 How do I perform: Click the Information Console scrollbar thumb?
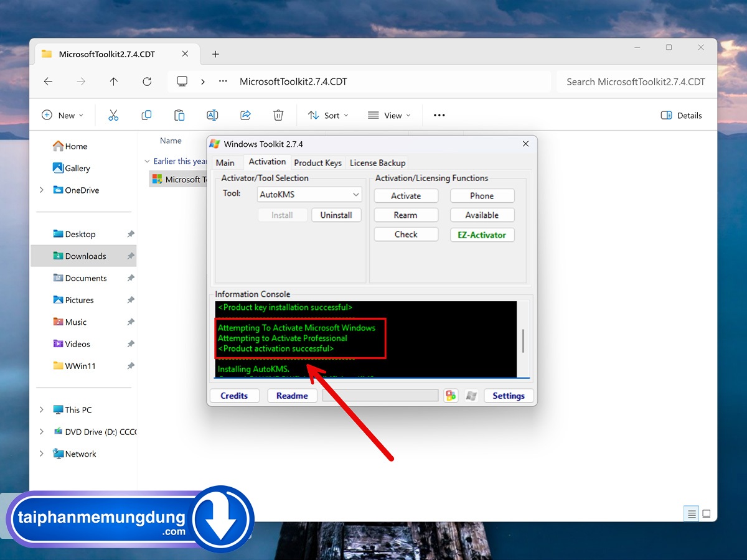[523, 341]
